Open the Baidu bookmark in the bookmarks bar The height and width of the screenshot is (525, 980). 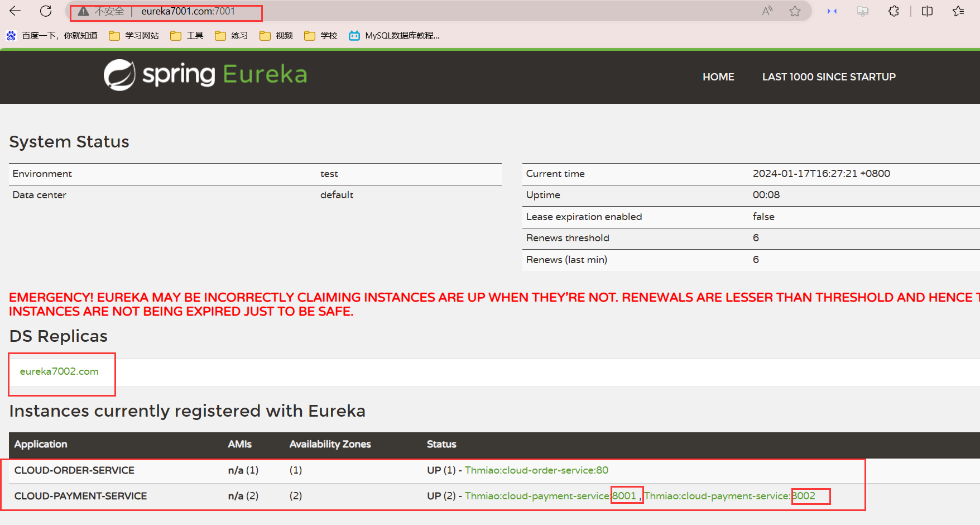[52, 35]
